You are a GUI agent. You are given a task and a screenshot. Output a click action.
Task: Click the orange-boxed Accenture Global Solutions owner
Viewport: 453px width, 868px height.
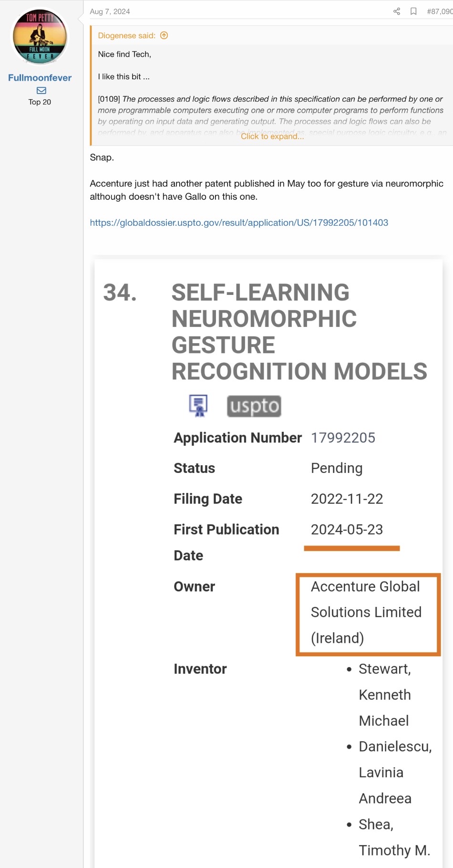coord(366,612)
